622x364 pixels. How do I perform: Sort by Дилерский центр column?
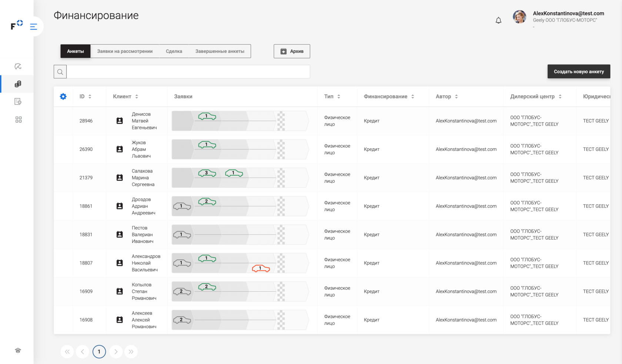[x=560, y=97]
